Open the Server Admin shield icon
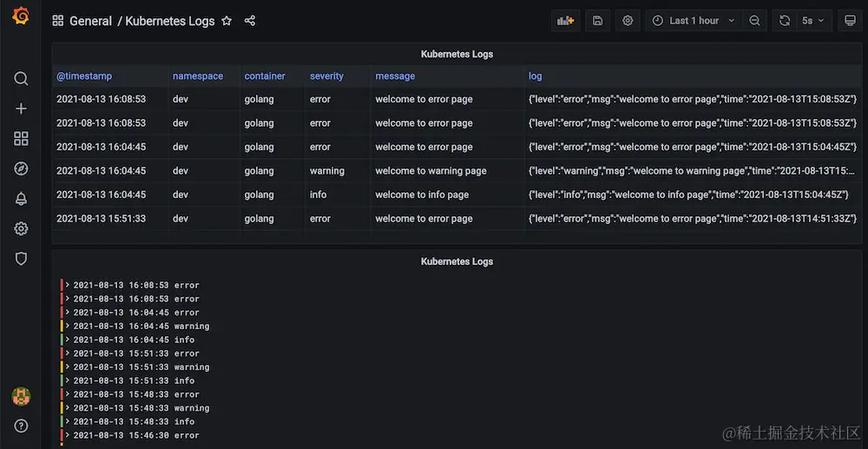This screenshot has height=449, width=868. click(x=21, y=259)
